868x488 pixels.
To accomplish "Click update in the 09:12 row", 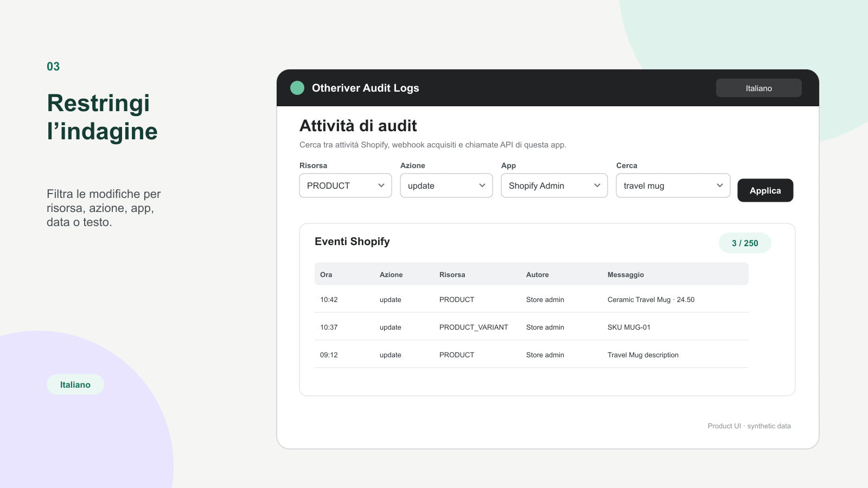I will (391, 355).
